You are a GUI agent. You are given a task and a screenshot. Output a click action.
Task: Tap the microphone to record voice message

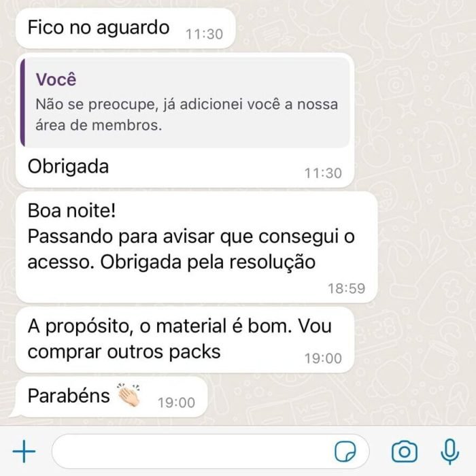(x=450, y=452)
